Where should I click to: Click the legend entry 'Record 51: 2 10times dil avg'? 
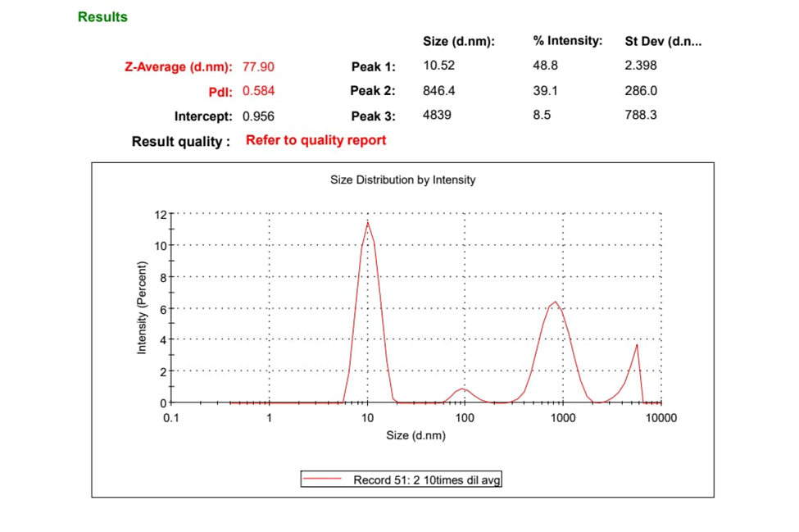click(426, 480)
